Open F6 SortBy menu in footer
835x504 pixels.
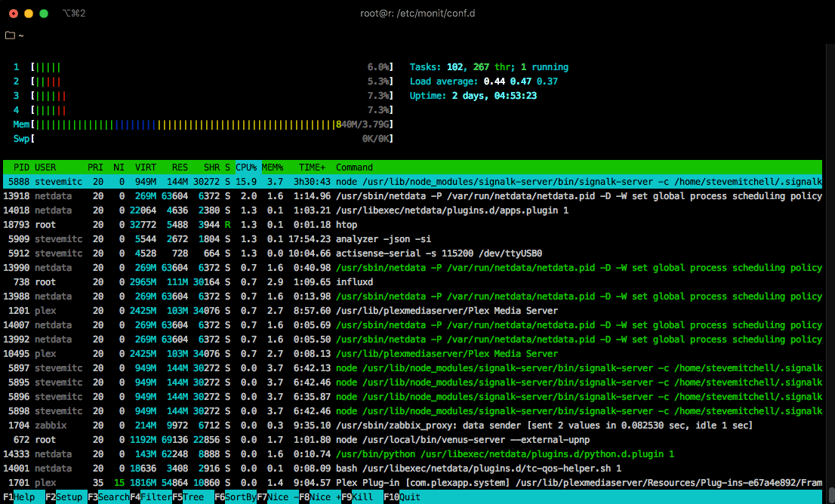pos(236,497)
